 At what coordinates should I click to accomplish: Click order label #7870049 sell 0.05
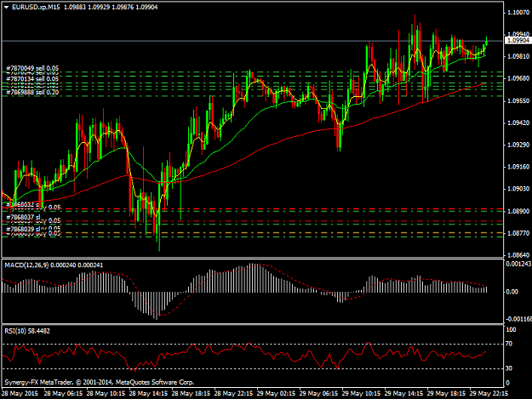[32, 68]
